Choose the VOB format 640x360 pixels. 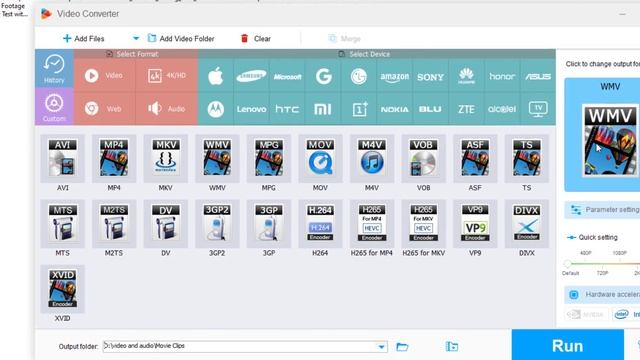tap(423, 158)
